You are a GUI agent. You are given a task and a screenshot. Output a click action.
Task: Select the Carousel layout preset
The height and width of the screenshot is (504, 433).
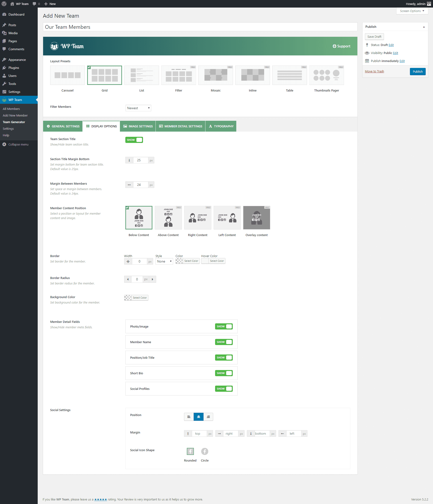tap(67, 75)
